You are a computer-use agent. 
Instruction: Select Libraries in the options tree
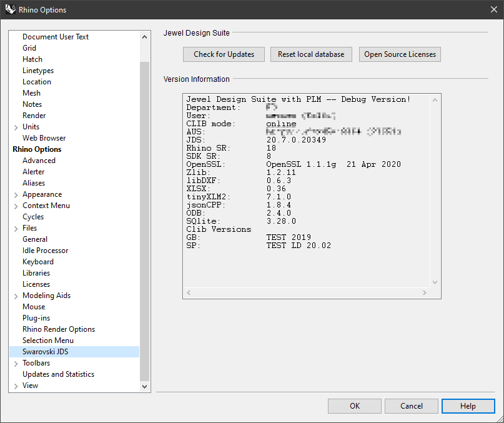(x=36, y=273)
